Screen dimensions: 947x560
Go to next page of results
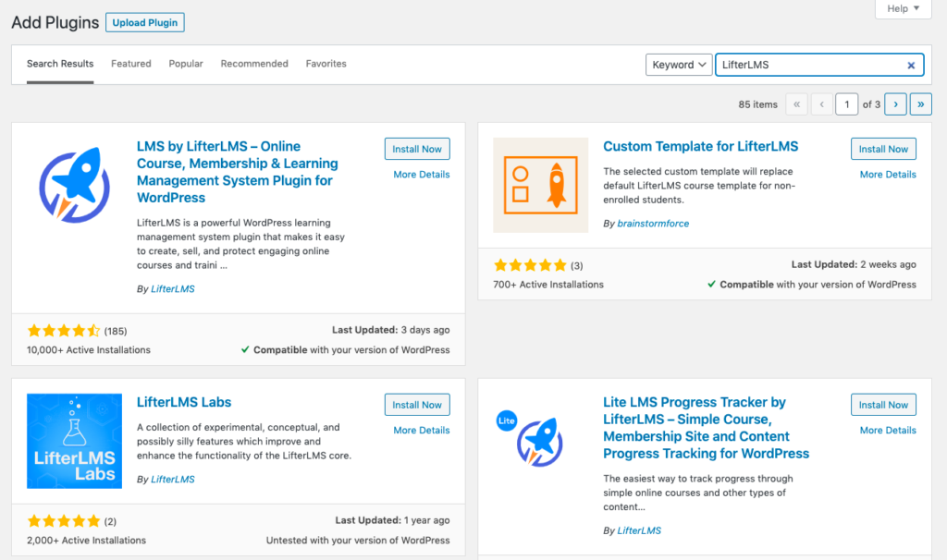[895, 103]
